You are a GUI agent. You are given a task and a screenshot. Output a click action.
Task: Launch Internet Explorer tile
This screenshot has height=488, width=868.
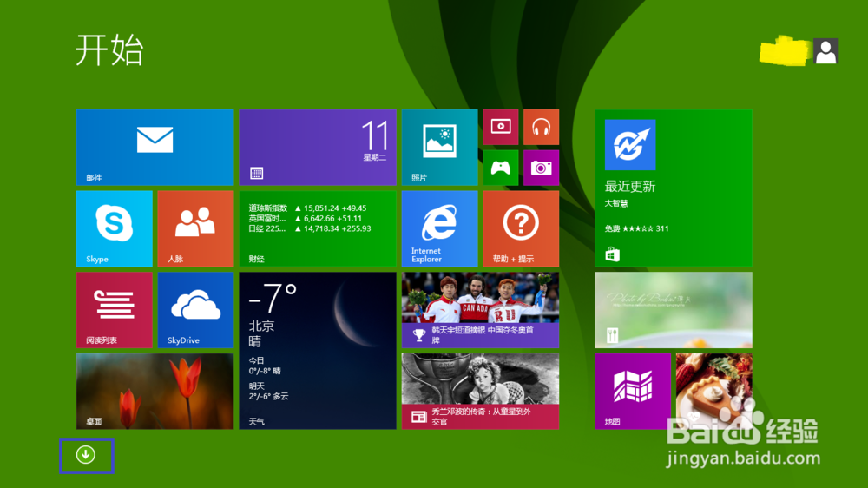tap(439, 228)
